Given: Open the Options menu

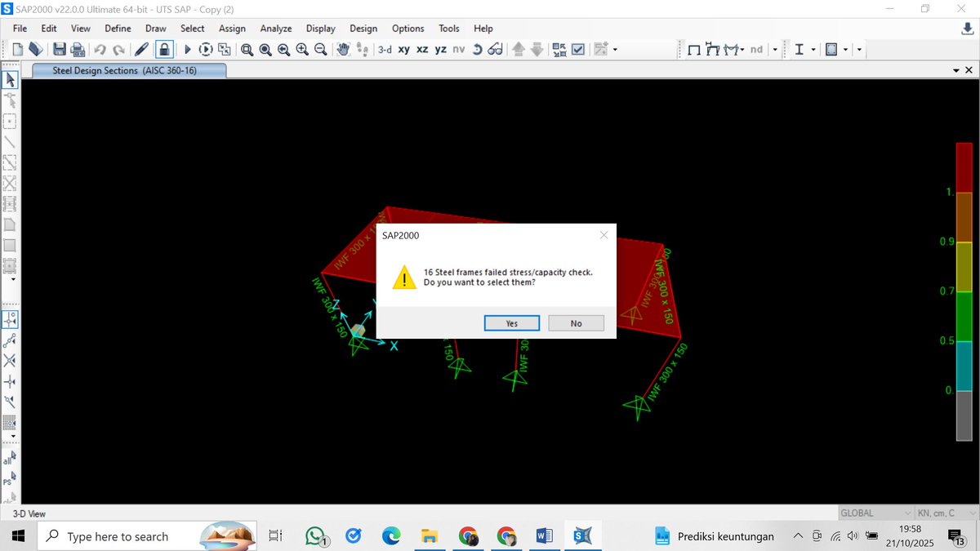Looking at the screenshot, I should (408, 28).
